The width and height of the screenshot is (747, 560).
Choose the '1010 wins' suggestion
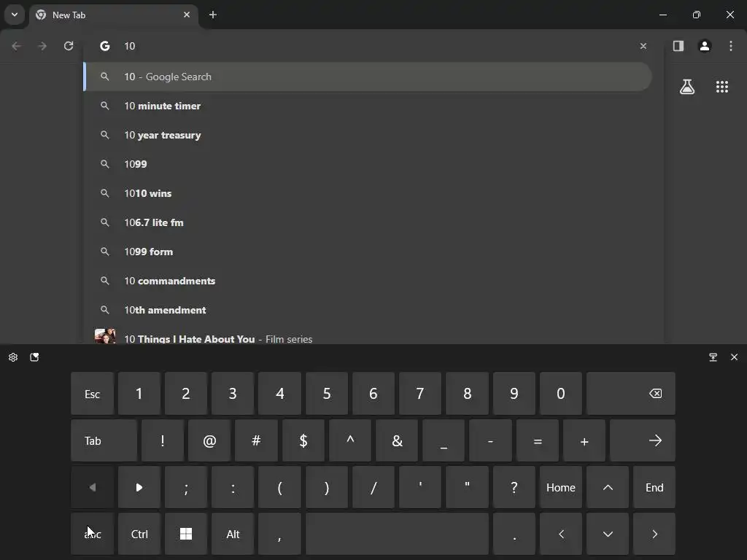coord(368,193)
